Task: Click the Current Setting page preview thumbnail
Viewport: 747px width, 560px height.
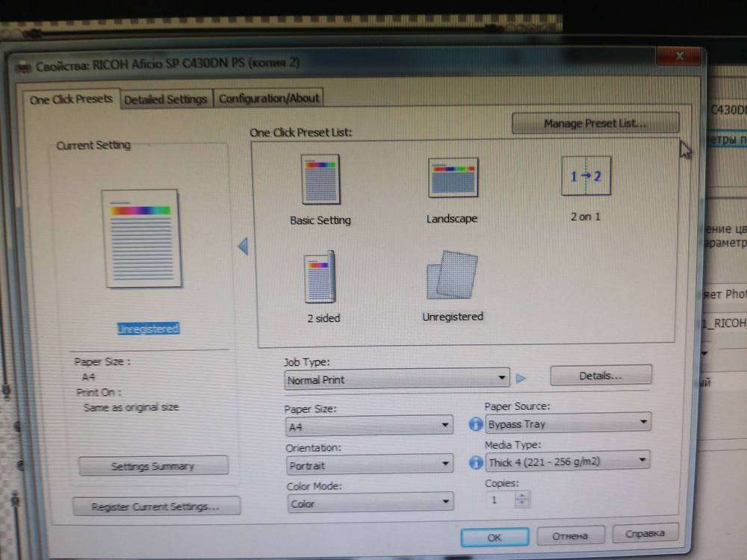Action: tap(141, 239)
